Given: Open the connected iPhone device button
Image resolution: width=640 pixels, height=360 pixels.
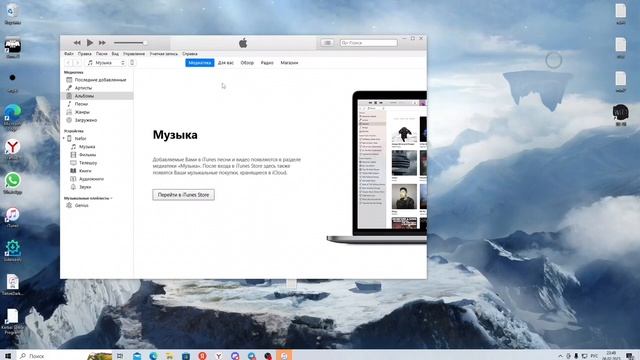Looking at the screenshot, I should pyautogui.click(x=132, y=62).
